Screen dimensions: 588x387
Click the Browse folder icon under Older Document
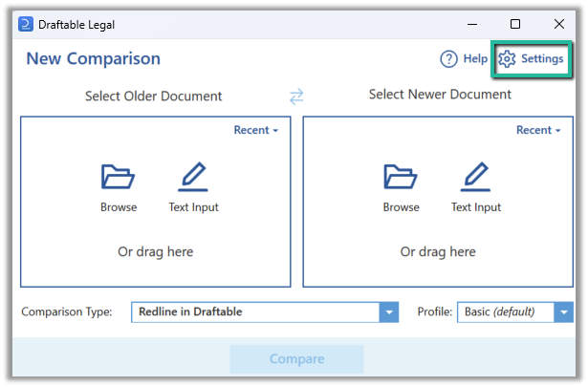coord(118,177)
